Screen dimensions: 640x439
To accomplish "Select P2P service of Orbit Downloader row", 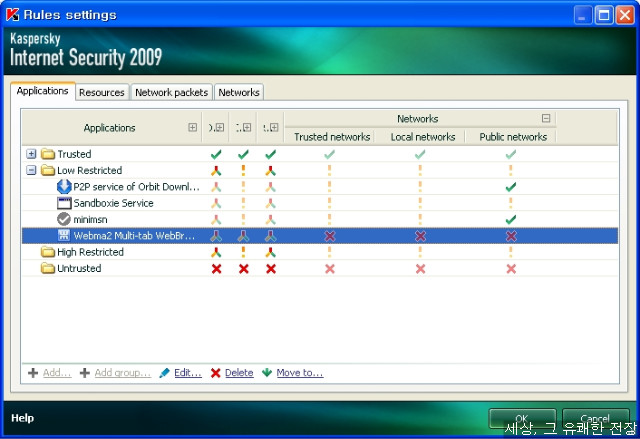I will click(x=320, y=186).
